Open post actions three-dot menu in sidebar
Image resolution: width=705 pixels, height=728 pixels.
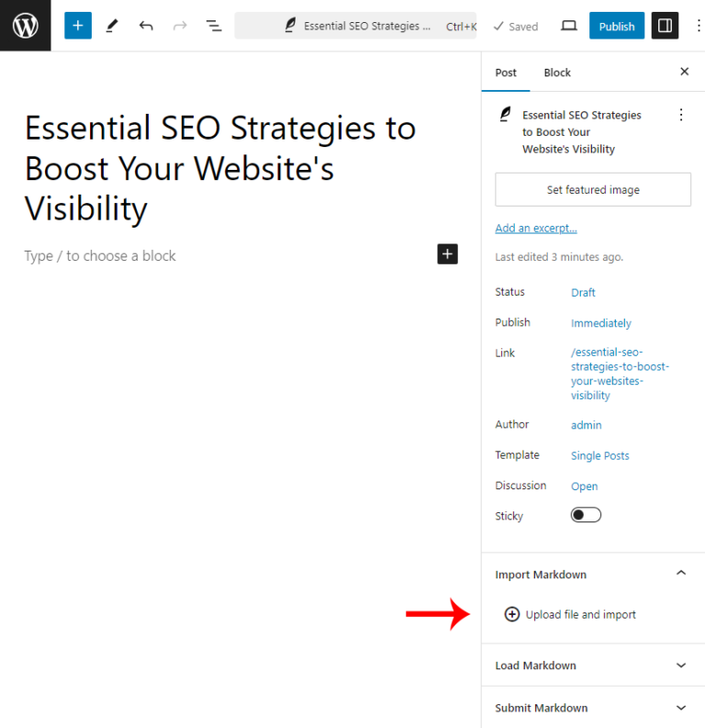click(680, 115)
